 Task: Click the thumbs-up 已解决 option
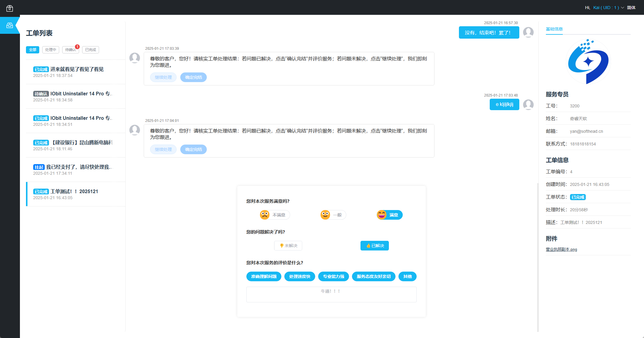pos(374,246)
